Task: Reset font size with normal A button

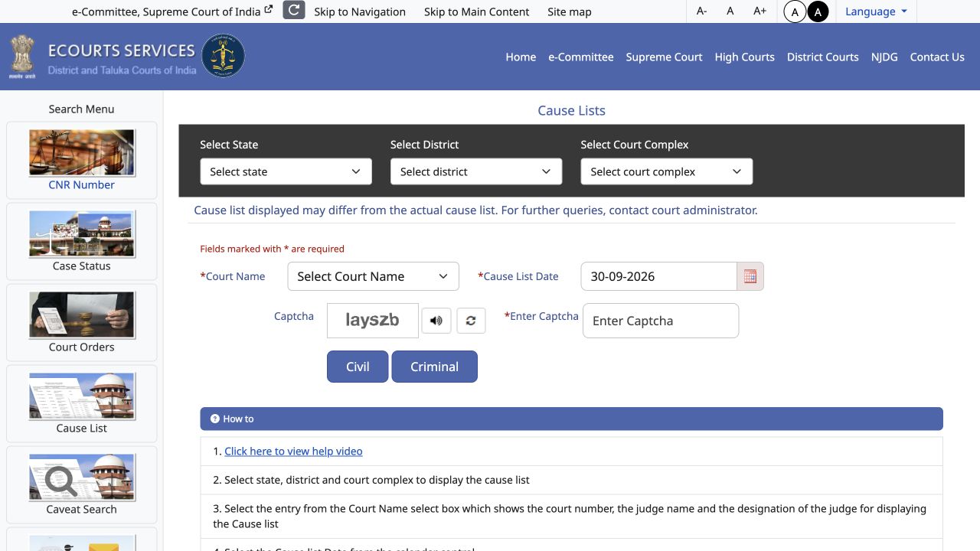Action: point(730,11)
